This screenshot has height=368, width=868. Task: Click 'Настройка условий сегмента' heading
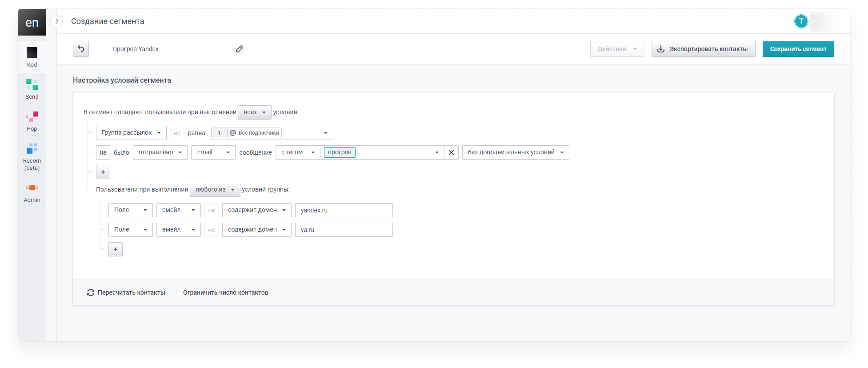(122, 80)
